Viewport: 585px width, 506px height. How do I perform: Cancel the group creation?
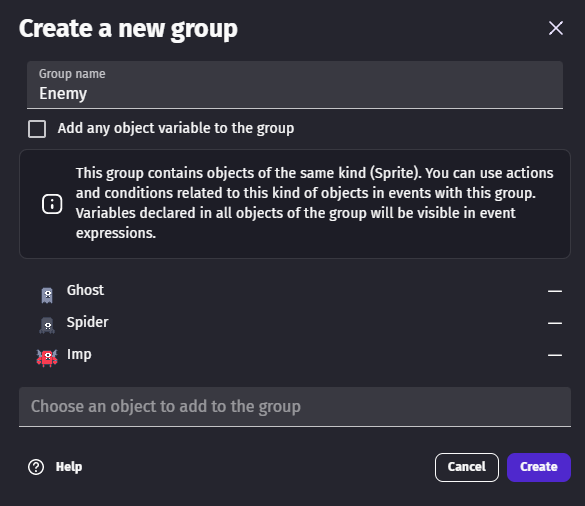[x=467, y=467]
